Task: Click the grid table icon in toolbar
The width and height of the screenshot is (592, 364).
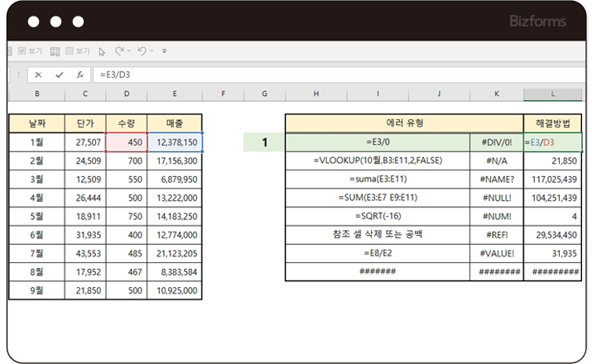Action: coord(55,51)
